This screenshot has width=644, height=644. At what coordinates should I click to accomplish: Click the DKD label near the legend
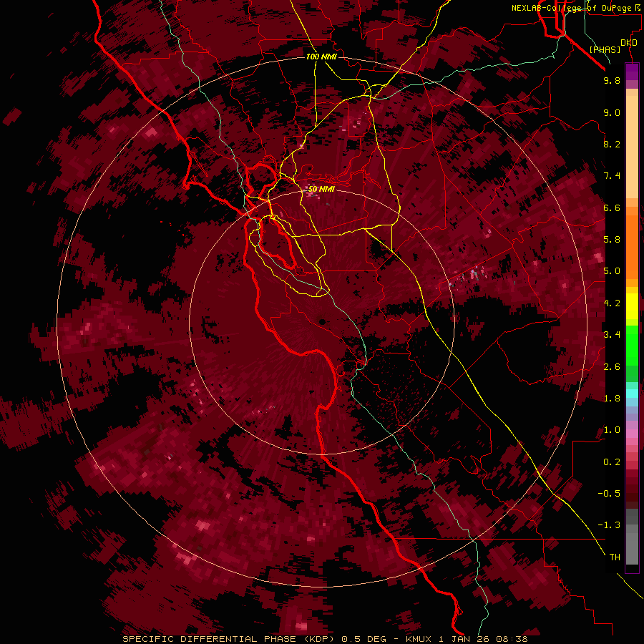tap(629, 43)
